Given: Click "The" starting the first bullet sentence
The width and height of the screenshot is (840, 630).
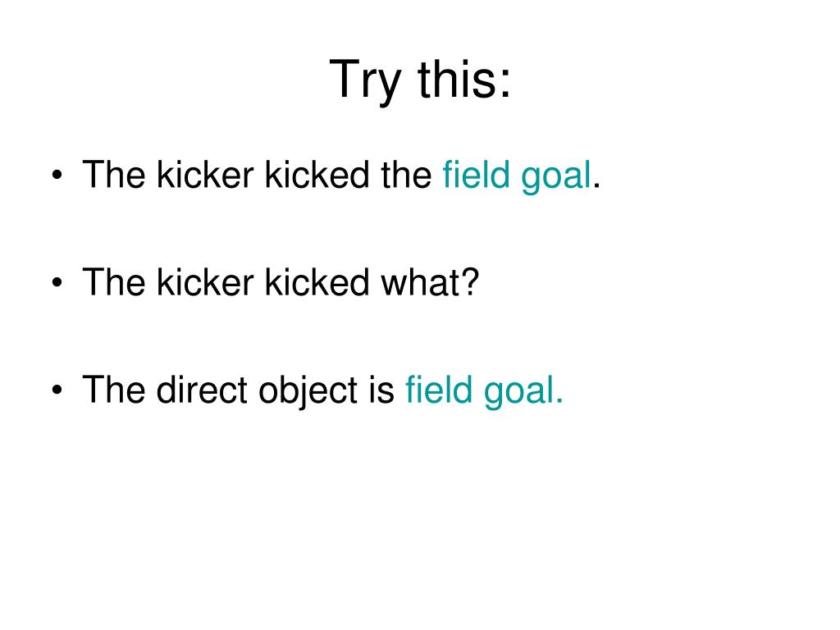Looking at the screenshot, I should (x=113, y=175).
